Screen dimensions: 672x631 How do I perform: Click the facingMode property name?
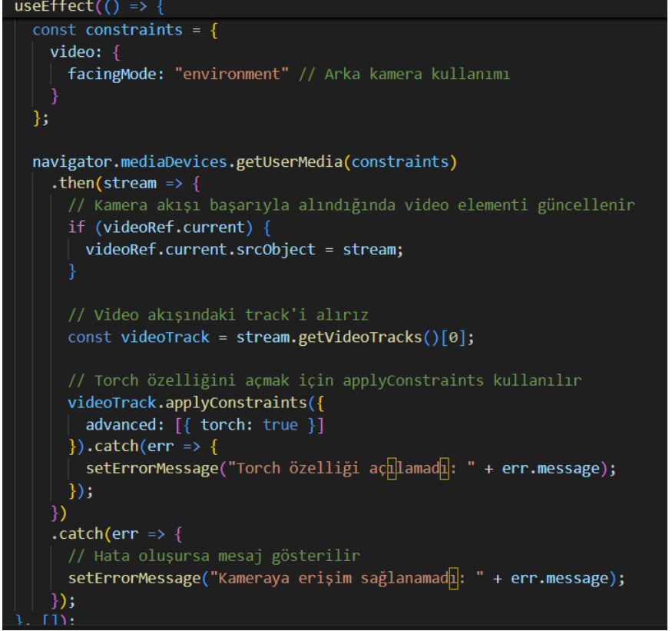point(100,73)
